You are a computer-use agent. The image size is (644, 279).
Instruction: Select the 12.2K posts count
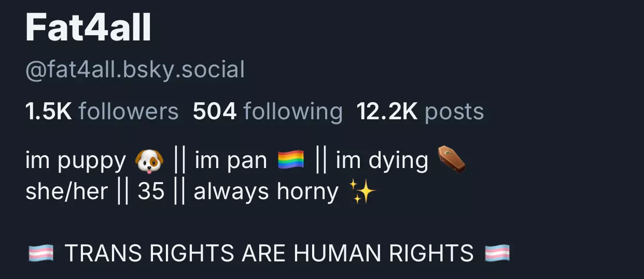(x=420, y=111)
